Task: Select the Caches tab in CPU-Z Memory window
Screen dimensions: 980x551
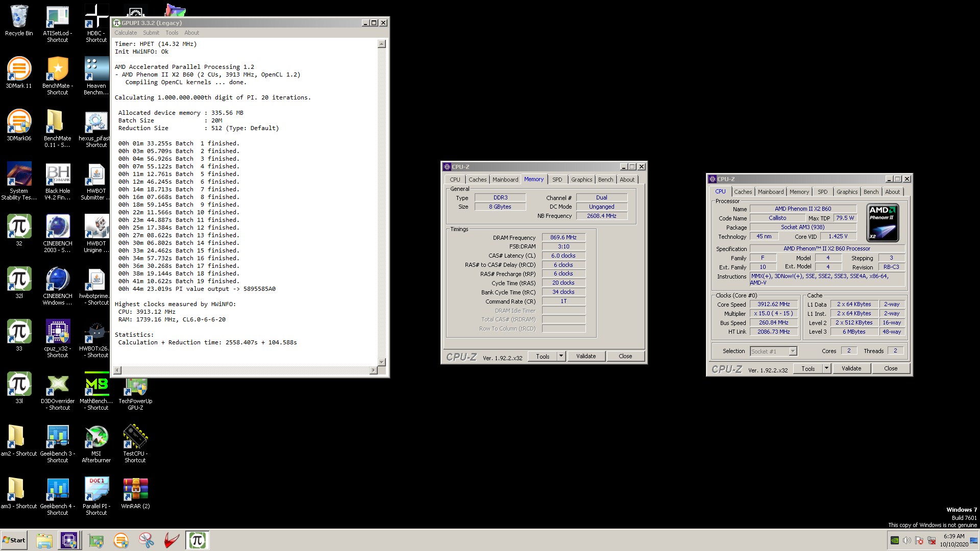Action: click(x=477, y=180)
